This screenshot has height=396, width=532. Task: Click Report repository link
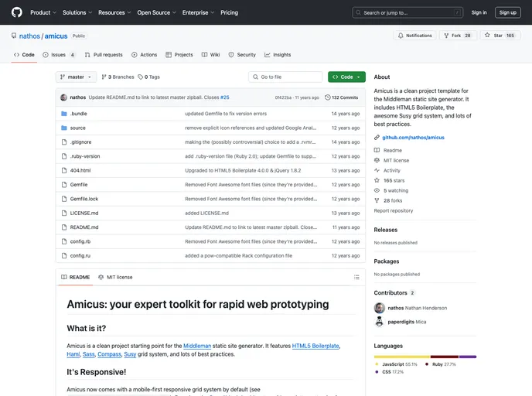[394, 210]
